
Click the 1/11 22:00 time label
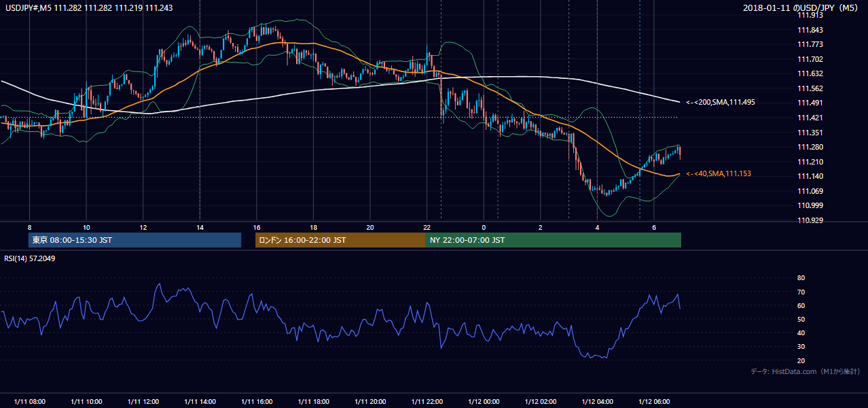(427, 402)
